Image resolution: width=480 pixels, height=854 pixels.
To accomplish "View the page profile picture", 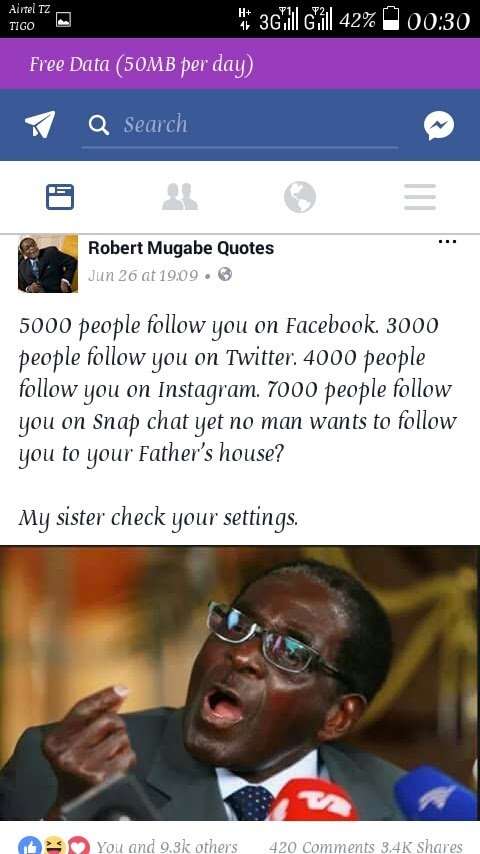I will pyautogui.click(x=48, y=264).
